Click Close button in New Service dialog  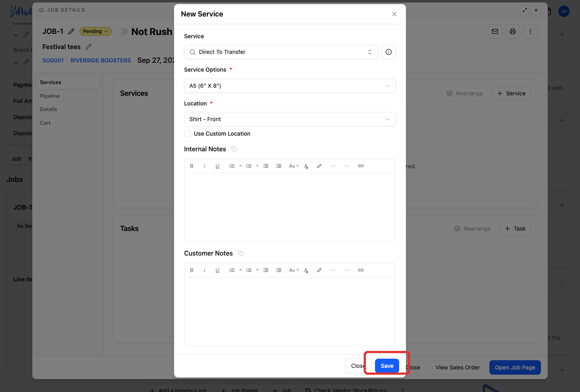358,366
